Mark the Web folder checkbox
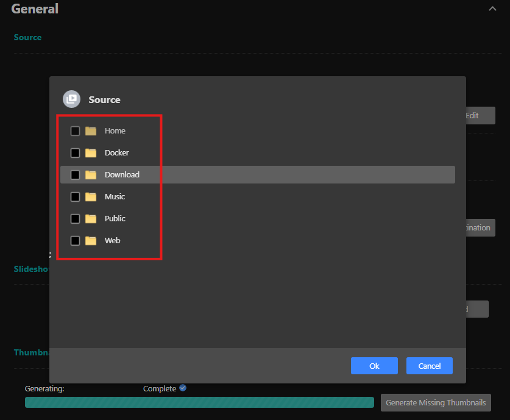Image resolution: width=510 pixels, height=420 pixels. (x=75, y=241)
